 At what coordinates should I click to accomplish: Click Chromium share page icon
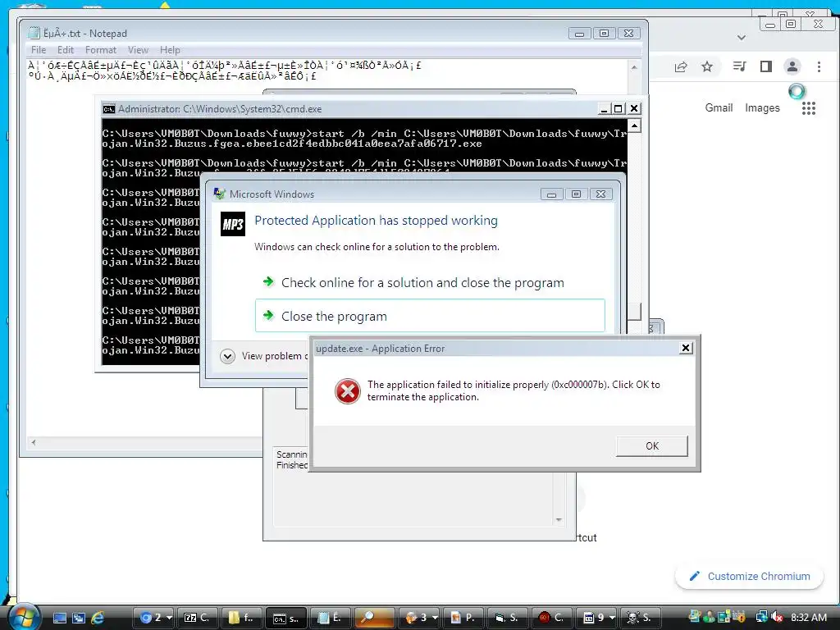[x=681, y=66]
